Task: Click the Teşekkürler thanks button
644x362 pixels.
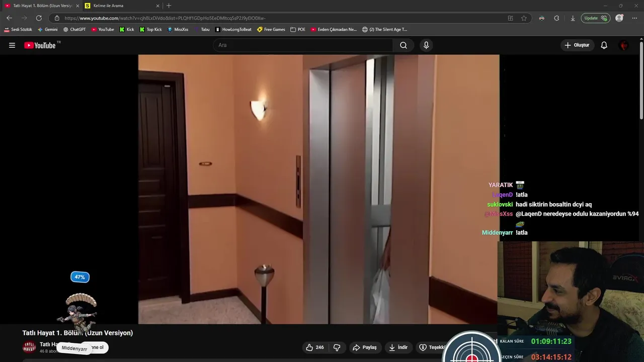Action: click(x=432, y=347)
